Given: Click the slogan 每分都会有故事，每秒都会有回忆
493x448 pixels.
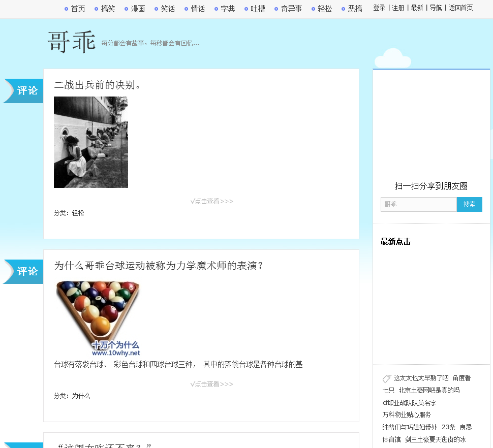Looking at the screenshot, I should pos(150,43).
